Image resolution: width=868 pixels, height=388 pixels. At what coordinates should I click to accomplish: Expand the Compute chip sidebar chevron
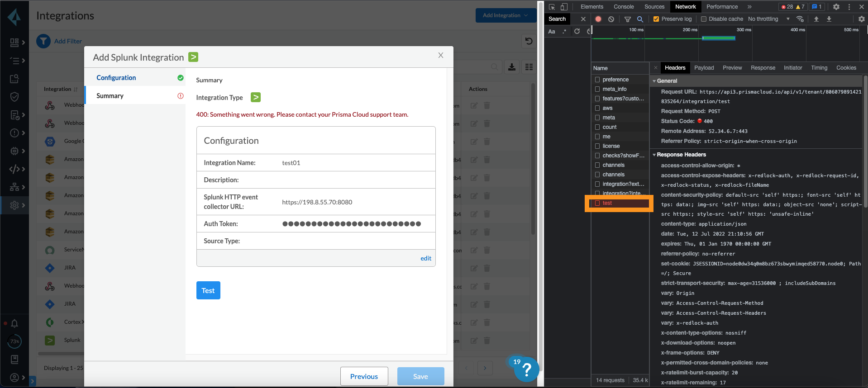point(24,151)
